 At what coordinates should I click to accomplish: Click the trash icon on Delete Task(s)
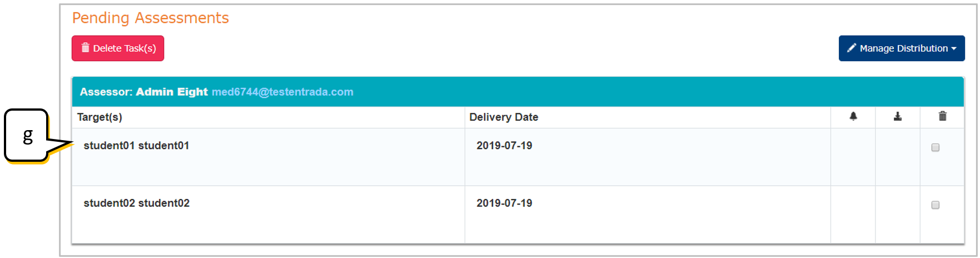[x=86, y=48]
